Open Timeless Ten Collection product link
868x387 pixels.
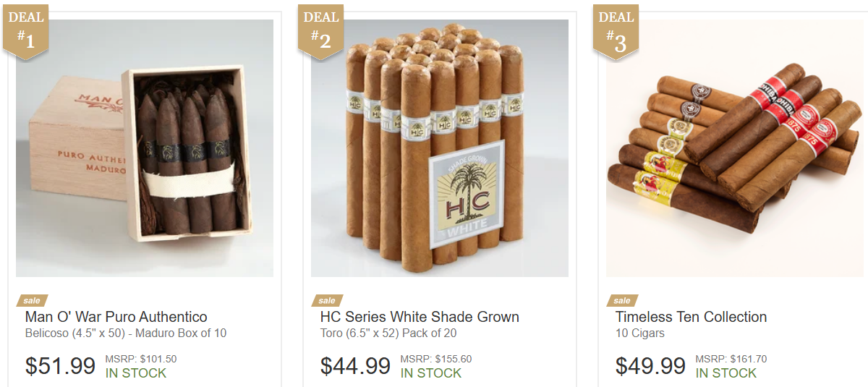coord(691,317)
